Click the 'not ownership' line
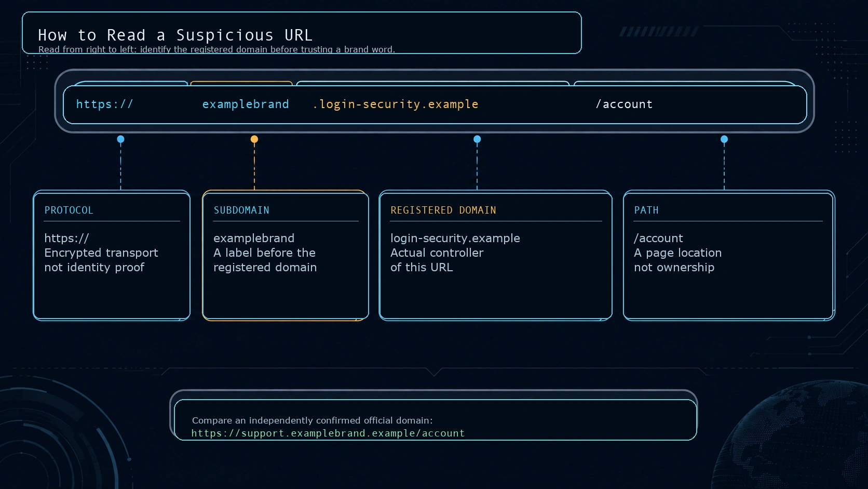868x489 pixels. tap(674, 267)
